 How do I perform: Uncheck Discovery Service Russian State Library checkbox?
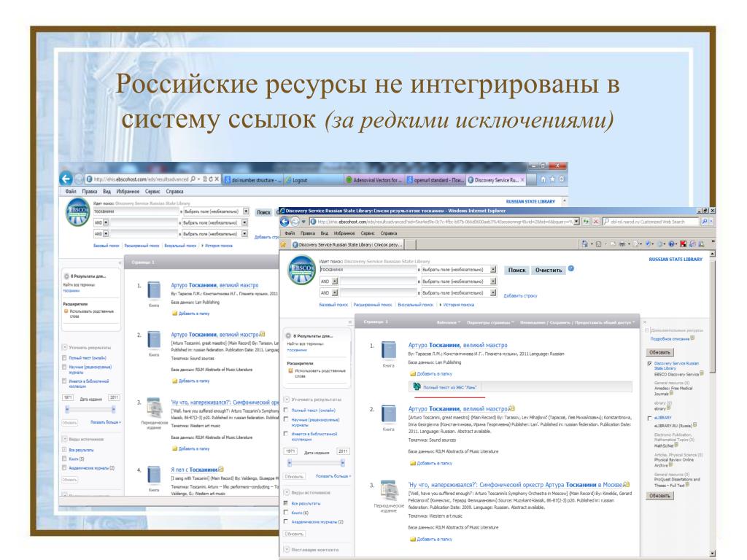pos(649,364)
